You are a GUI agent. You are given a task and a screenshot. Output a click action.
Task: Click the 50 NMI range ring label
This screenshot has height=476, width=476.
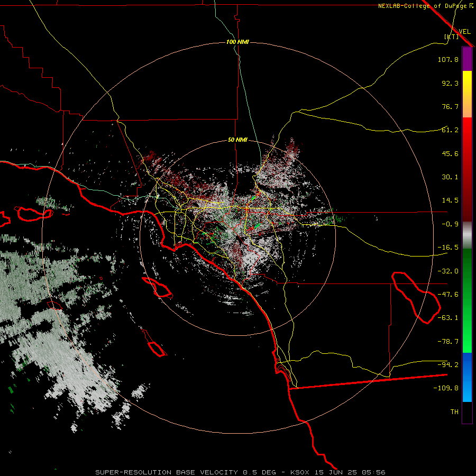[x=237, y=140]
